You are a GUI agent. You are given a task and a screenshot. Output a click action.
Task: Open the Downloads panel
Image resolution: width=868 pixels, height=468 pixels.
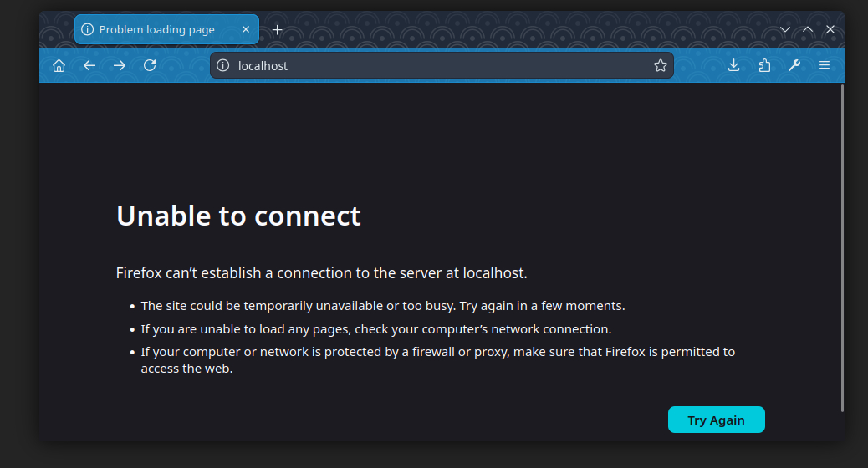(x=733, y=65)
